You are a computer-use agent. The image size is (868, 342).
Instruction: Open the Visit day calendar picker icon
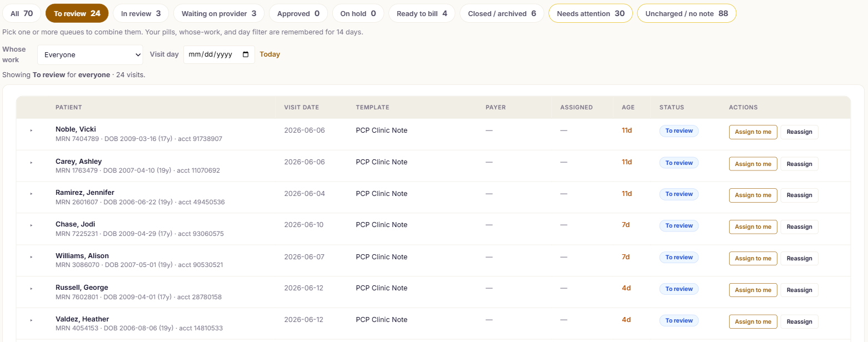click(x=246, y=54)
